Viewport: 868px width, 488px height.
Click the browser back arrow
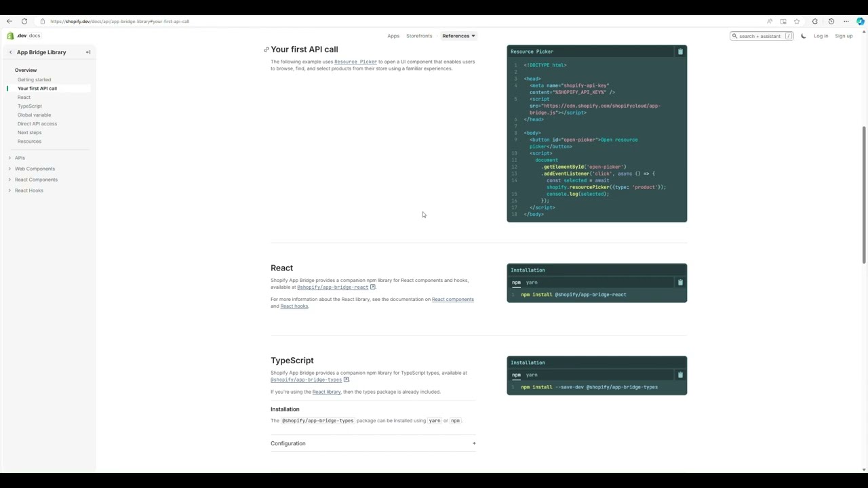tap(9, 21)
